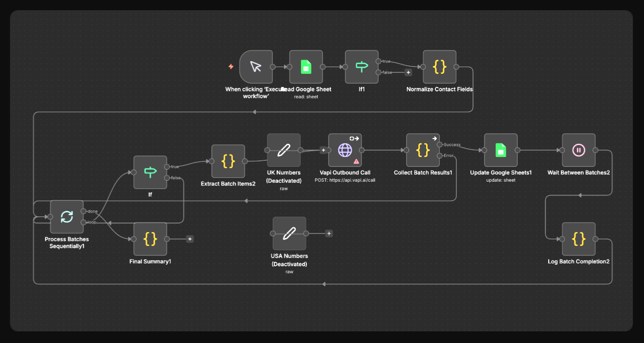Screen dimensions: 644x343
Task: Click the plus after USA Numbers node
Action: coord(329,233)
